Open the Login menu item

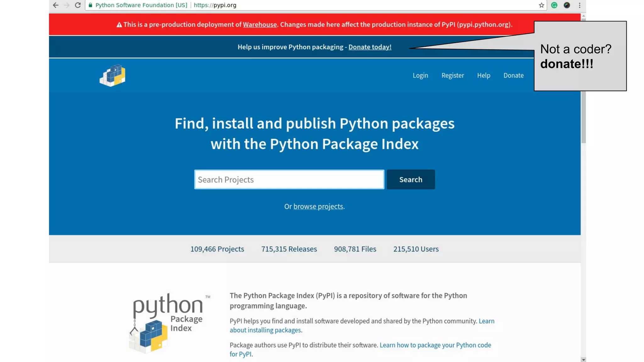tap(420, 75)
